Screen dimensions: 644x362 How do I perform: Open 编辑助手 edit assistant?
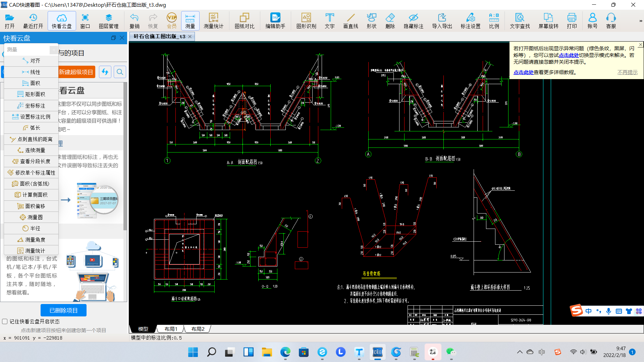[x=275, y=21]
